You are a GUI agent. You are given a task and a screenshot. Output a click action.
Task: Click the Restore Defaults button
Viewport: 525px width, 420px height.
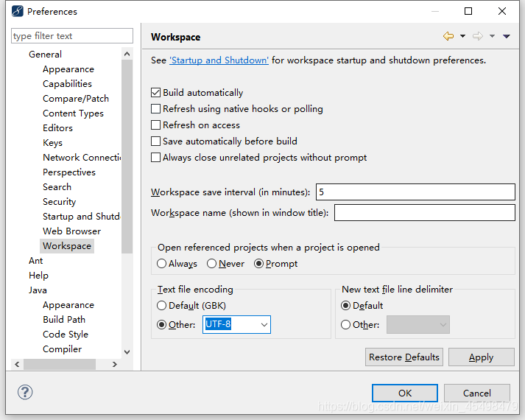(x=404, y=357)
